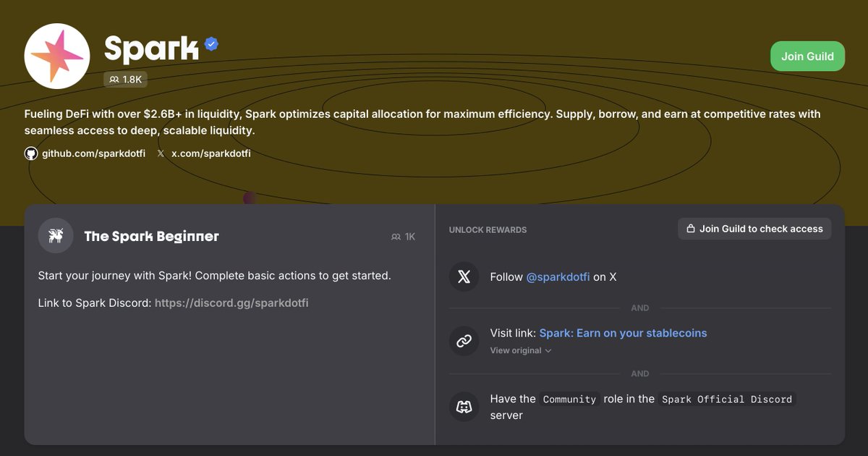This screenshot has height=456, width=868.
Task: Click the GitHub icon beside github.com/sparkdotfi
Action: (x=31, y=153)
